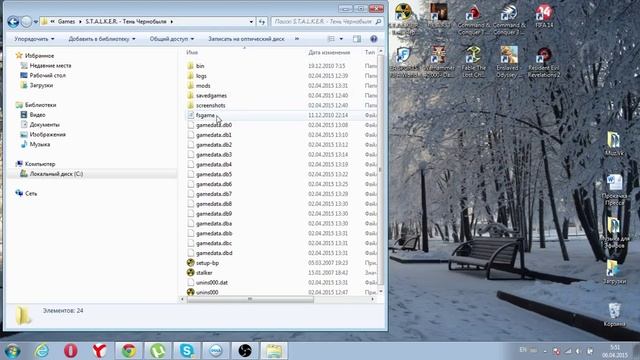The width and height of the screenshot is (640, 360).
Task: Select Компьютер in the navigation pane
Action: pos(40,164)
